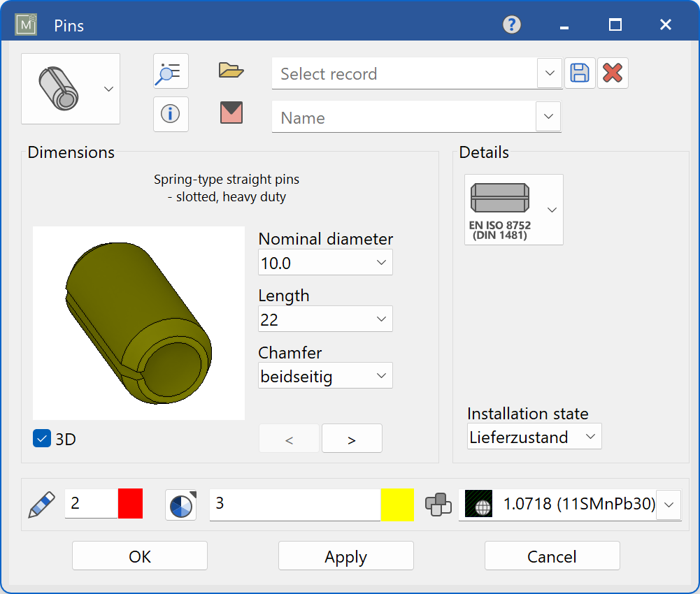Open the Nominal diameter dropdown
This screenshot has width=700, height=594.
[382, 262]
